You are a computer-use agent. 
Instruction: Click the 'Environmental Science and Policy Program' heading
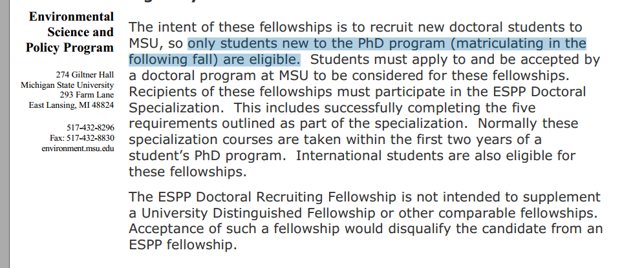pyautogui.click(x=70, y=32)
